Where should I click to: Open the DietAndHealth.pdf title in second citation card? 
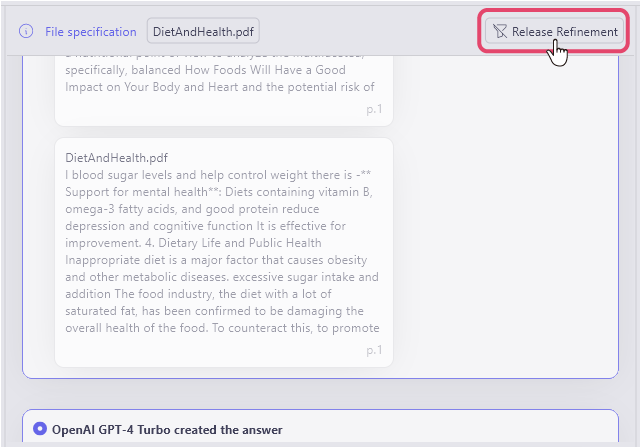(x=116, y=158)
